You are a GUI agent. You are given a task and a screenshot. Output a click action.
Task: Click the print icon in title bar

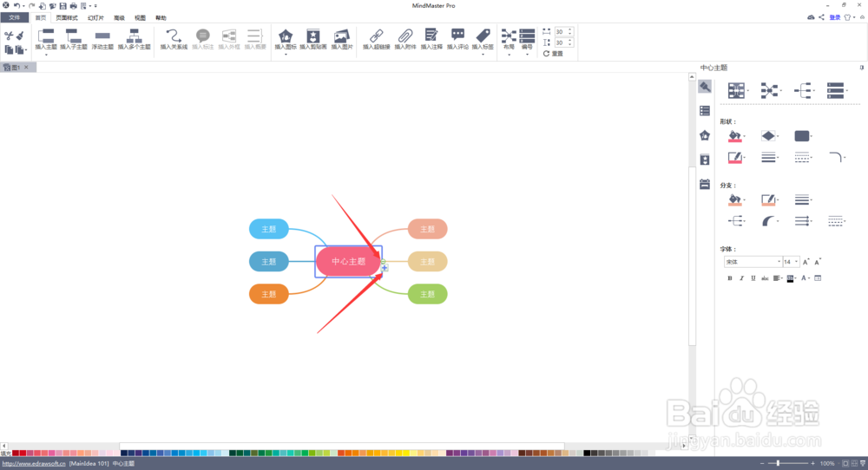tap(73, 5)
